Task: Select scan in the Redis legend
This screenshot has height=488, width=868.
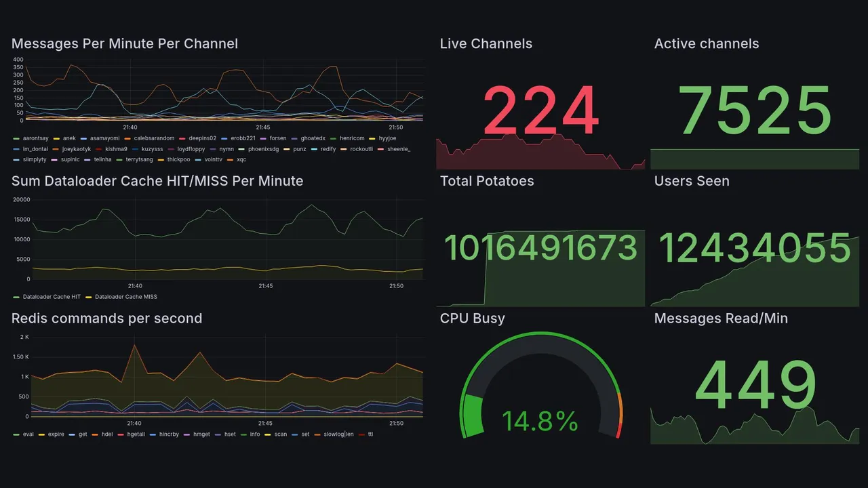Action: click(x=280, y=434)
